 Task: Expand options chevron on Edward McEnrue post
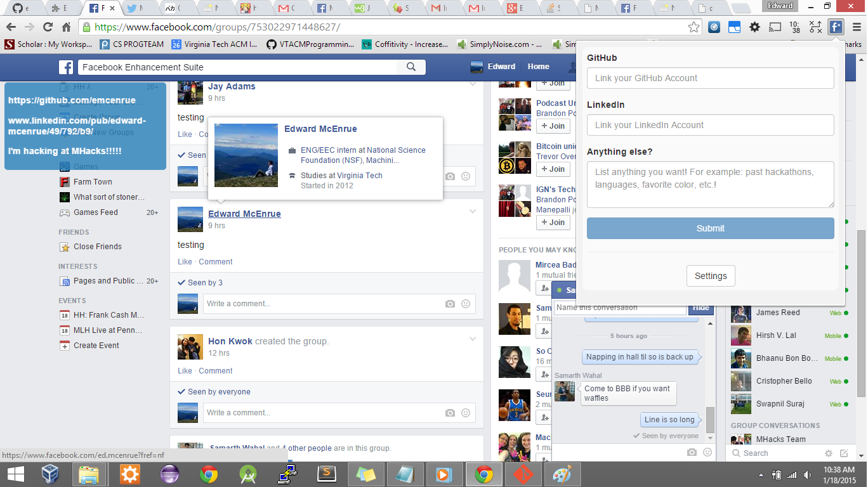pyautogui.click(x=473, y=212)
